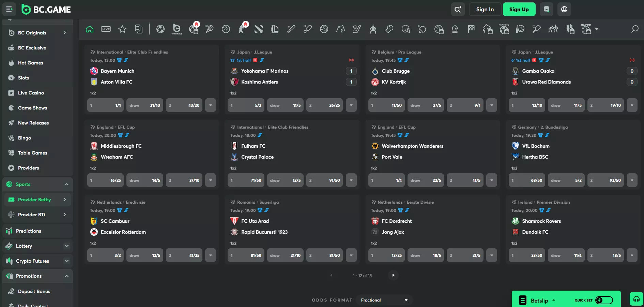The width and height of the screenshot is (644, 307).
Task: Expand more sports dropdown arrow
Action: [x=597, y=29]
